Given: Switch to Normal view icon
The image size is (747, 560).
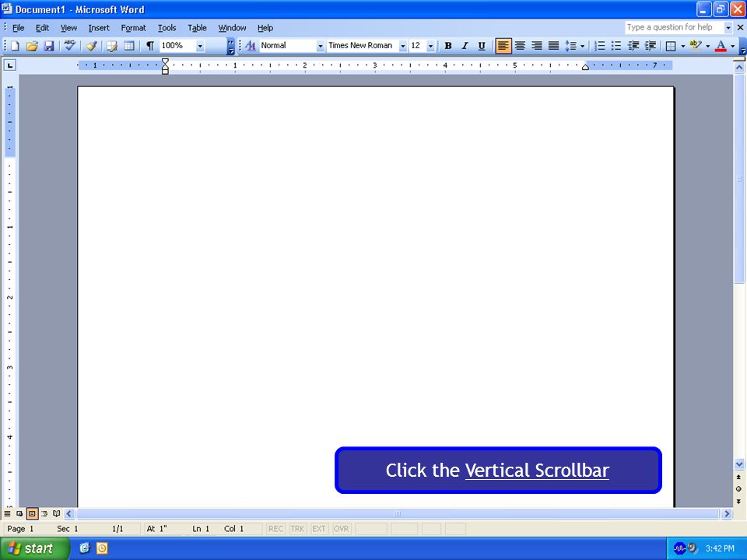Looking at the screenshot, I should (7, 513).
